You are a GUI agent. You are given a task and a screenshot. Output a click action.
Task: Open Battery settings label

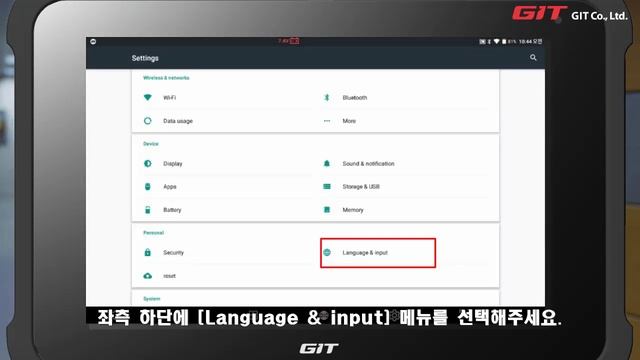point(172,210)
